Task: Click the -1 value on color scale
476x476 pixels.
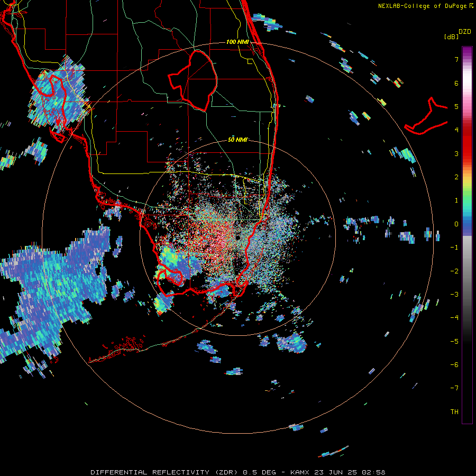Action: (x=454, y=248)
